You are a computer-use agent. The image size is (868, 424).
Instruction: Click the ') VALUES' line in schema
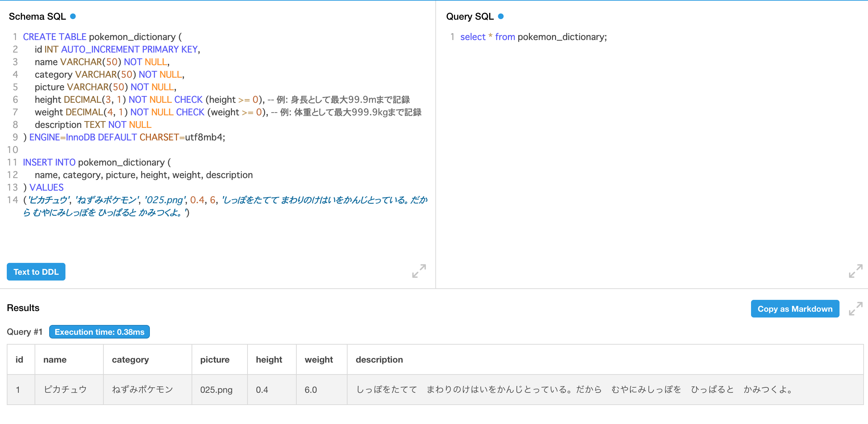tap(43, 187)
